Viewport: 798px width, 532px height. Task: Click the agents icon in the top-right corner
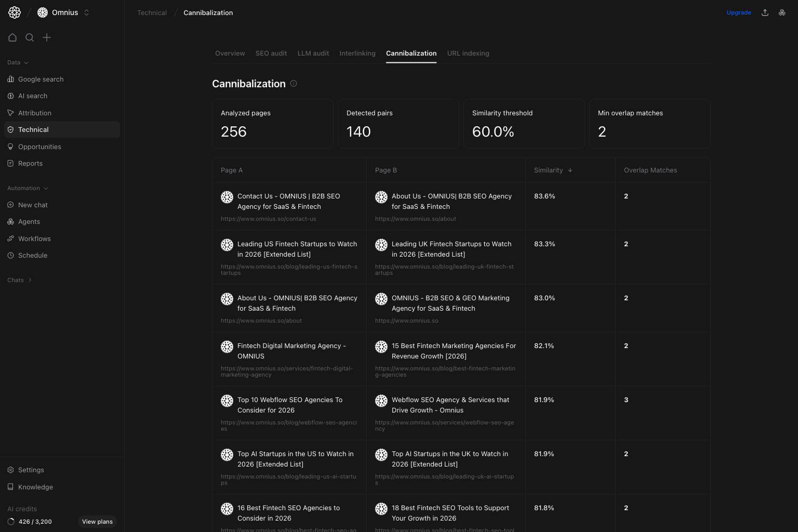coord(782,12)
